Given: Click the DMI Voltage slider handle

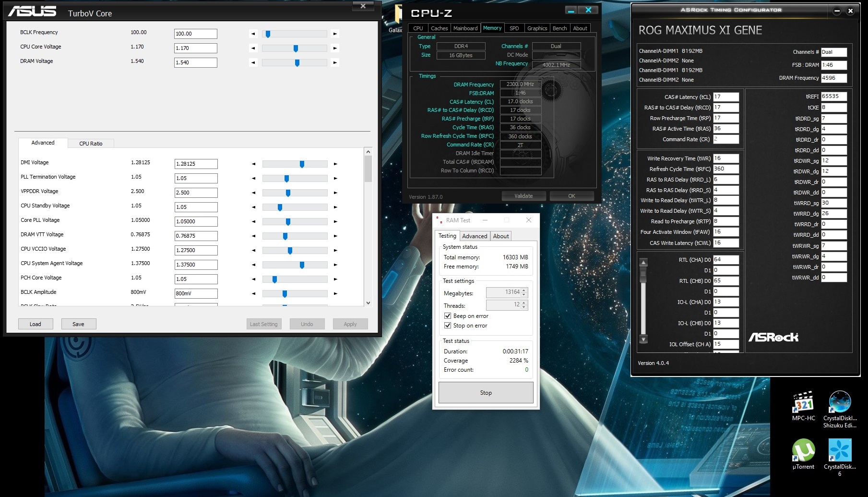Looking at the screenshot, I should tap(302, 164).
